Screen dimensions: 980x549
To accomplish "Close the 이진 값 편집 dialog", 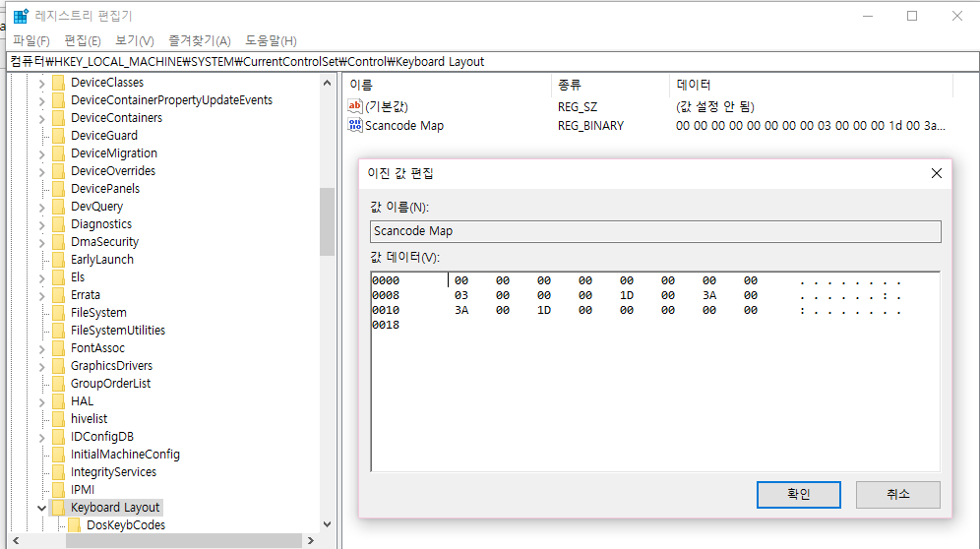I will pyautogui.click(x=937, y=173).
